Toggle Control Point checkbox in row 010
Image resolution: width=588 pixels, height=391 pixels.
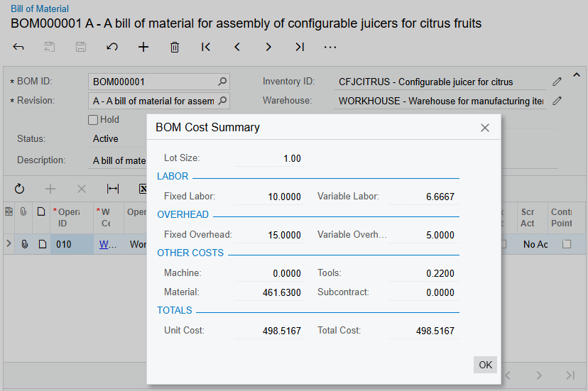point(567,244)
